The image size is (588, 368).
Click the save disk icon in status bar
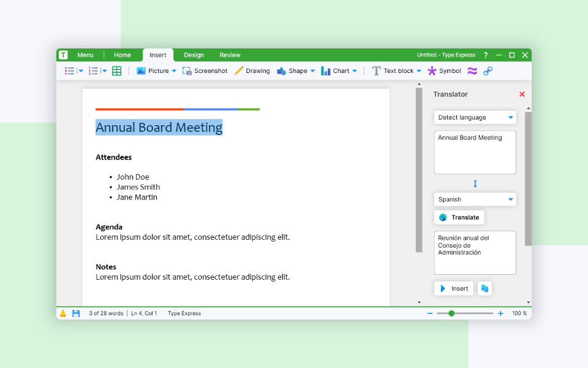[76, 313]
